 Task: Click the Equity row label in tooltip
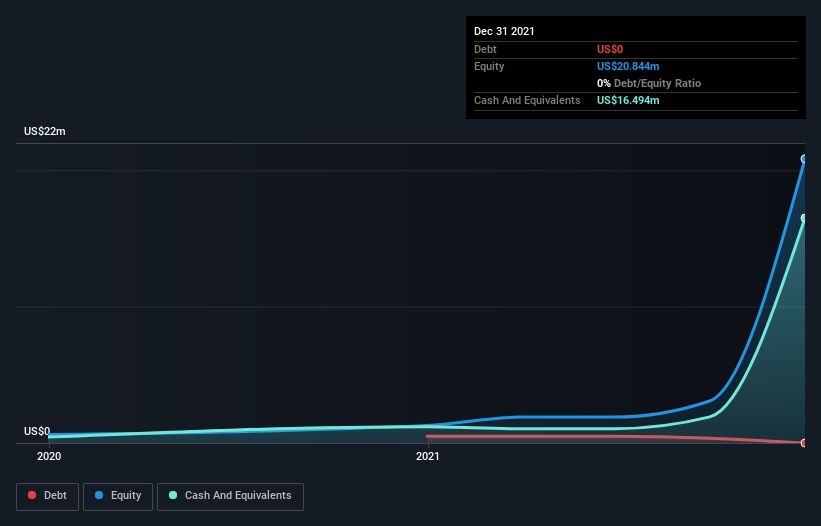coord(489,66)
